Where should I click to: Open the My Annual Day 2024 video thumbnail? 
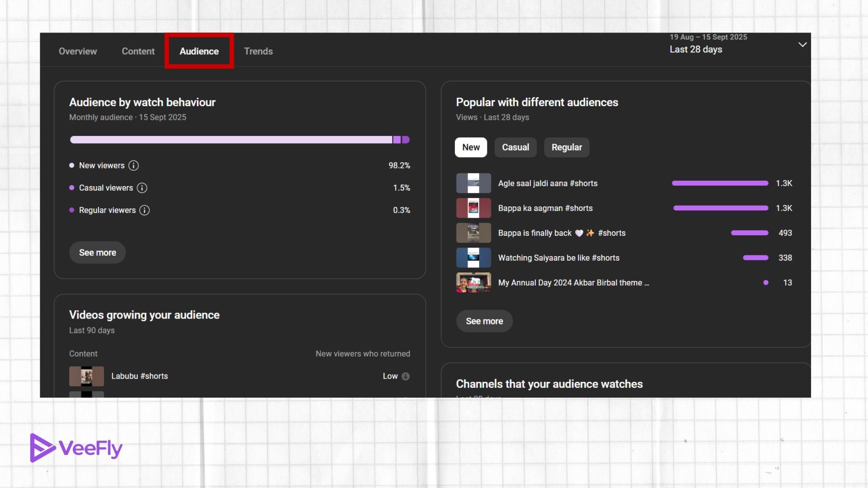point(473,282)
